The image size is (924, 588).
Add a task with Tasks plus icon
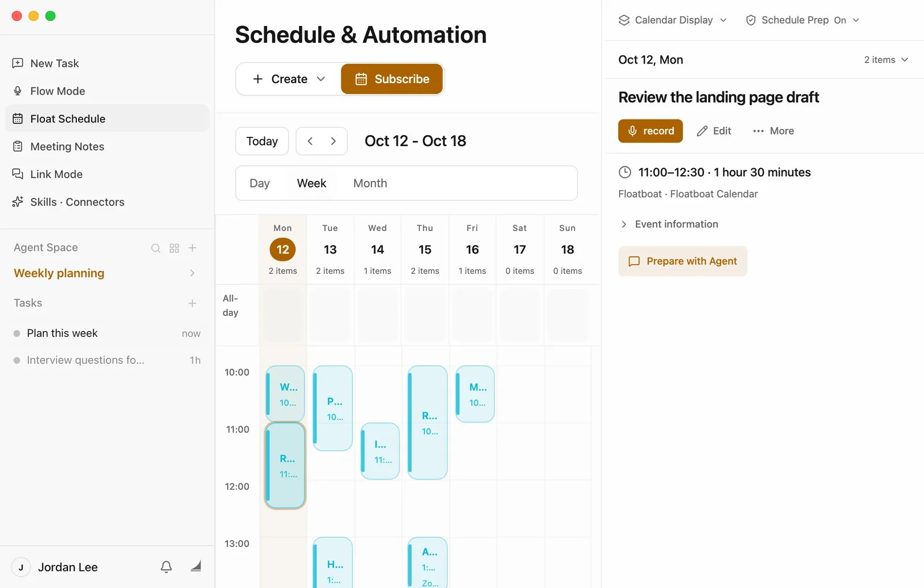(x=192, y=303)
